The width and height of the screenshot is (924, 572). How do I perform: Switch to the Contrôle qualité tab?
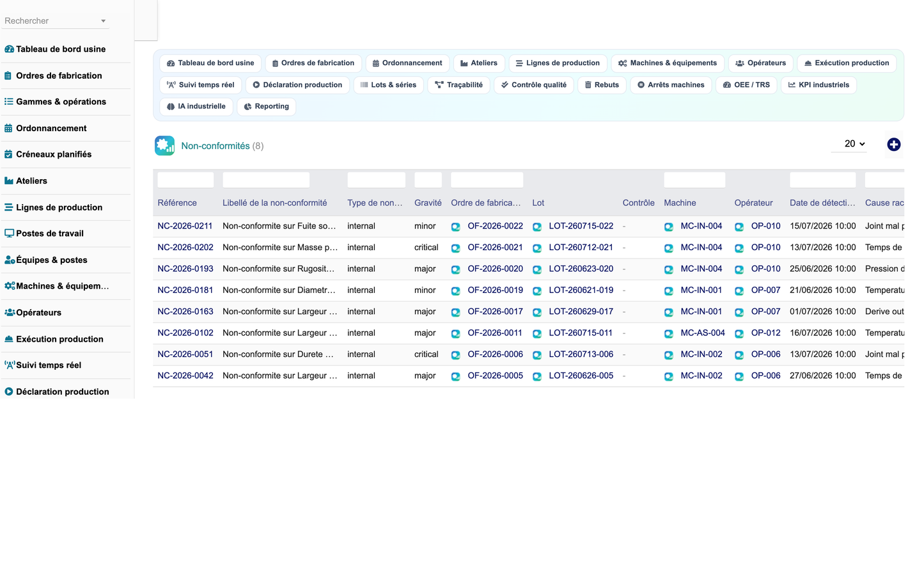pos(533,85)
